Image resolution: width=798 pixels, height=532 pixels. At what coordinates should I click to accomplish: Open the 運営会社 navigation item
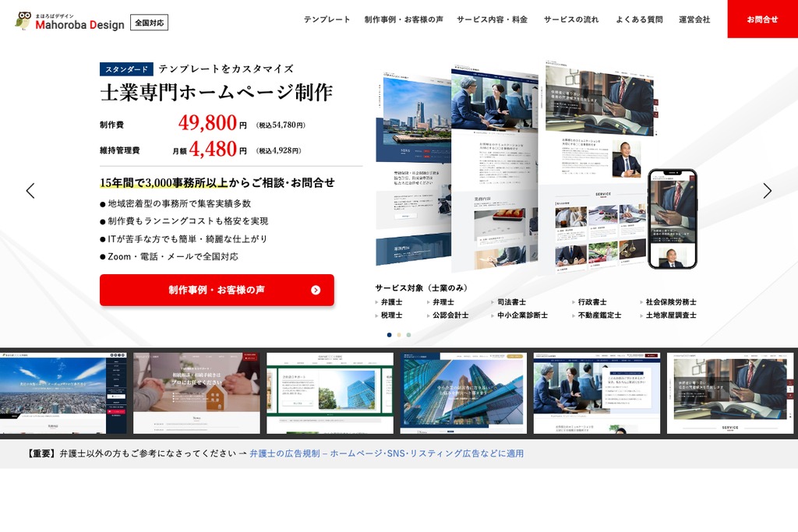coord(693,20)
